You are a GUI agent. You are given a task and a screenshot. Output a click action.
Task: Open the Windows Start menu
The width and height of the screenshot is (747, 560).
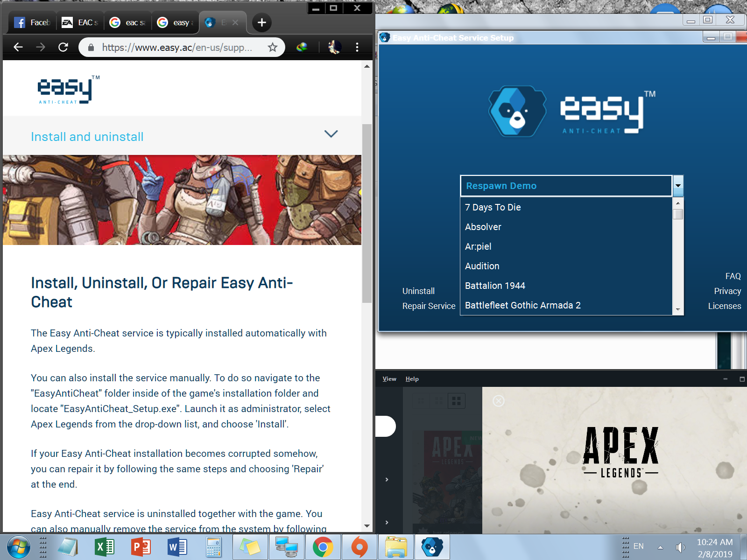tap(19, 547)
